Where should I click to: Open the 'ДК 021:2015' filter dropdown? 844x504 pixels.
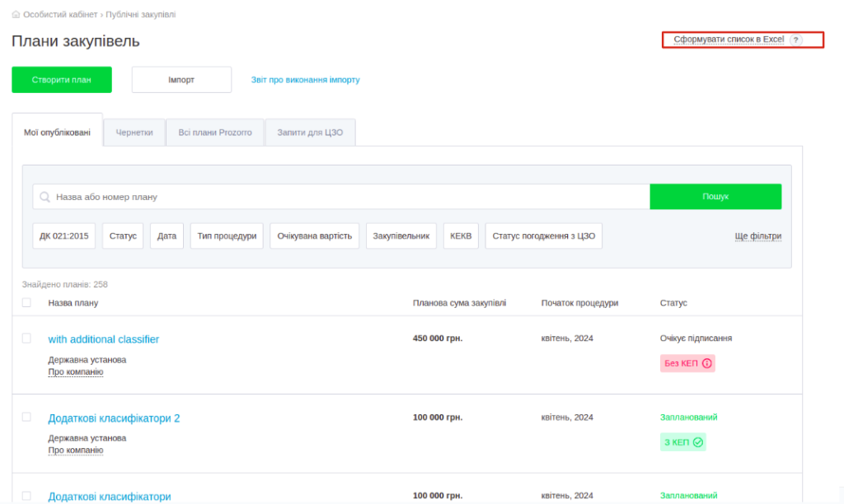click(x=64, y=236)
